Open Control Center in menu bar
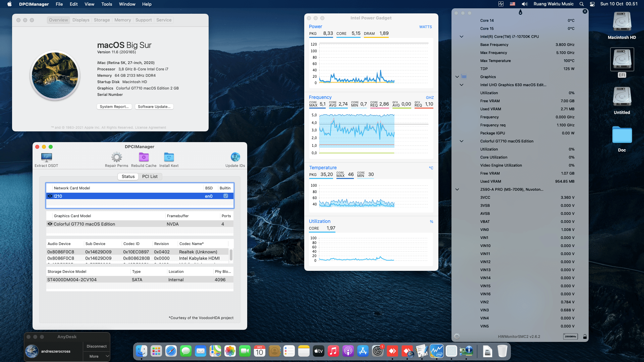Viewport: 644px width, 362px height. click(x=592, y=4)
